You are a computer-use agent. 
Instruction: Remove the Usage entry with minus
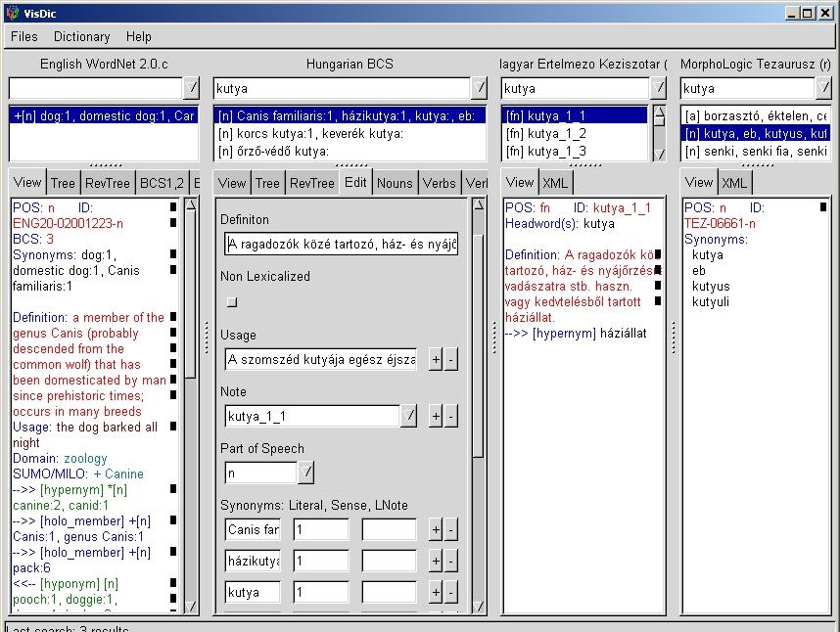[x=450, y=360]
